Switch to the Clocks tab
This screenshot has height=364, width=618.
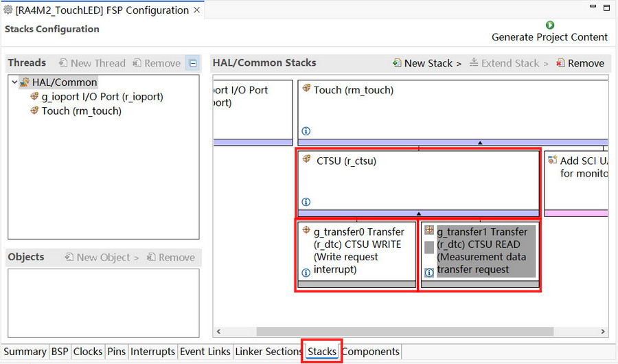(87, 352)
